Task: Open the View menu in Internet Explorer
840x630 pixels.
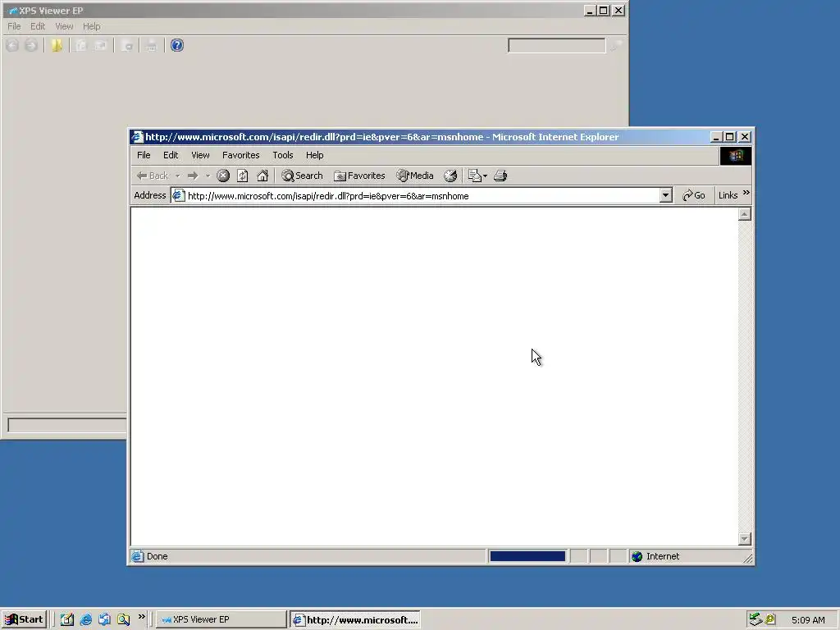Action: [x=200, y=155]
